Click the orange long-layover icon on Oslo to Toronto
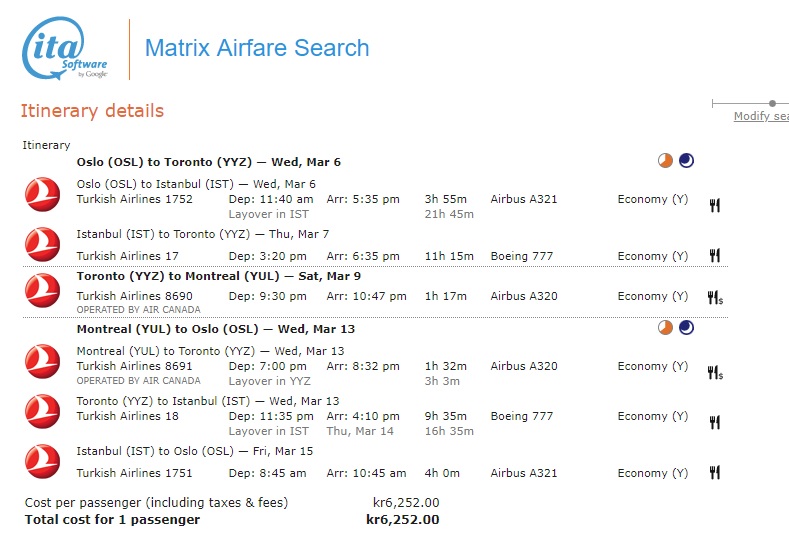This screenshot has height=538, width=789. [665, 161]
